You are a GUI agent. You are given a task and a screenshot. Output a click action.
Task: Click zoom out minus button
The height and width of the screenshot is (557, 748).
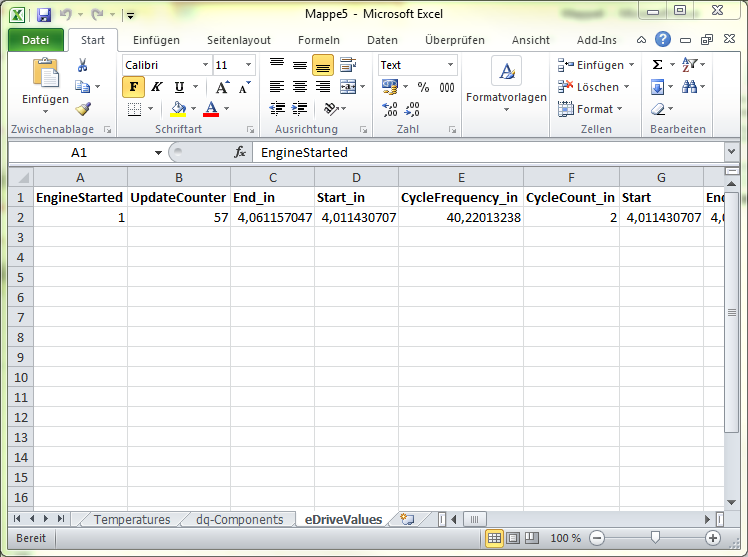597,538
